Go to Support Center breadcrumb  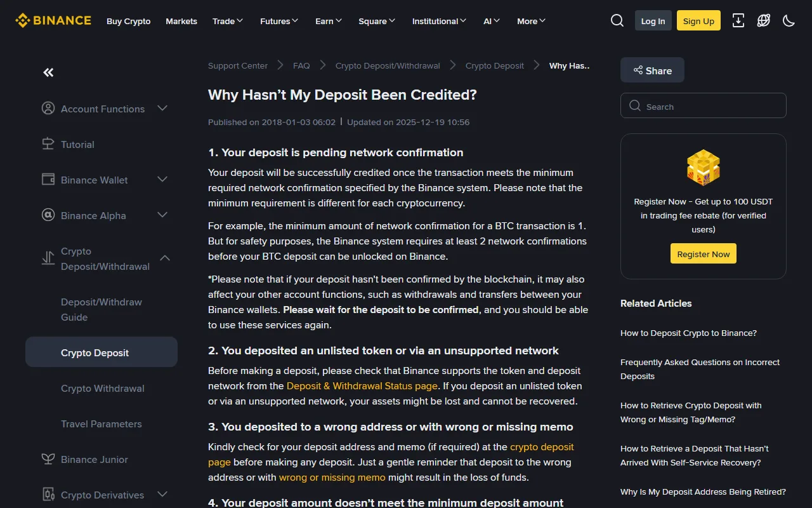point(238,65)
